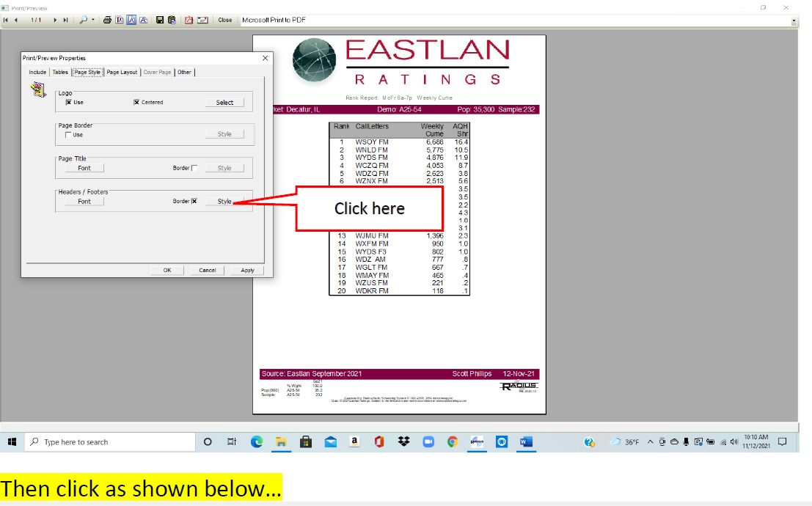The image size is (812, 506).
Task: Select the highlighted portrait orientation icon
Action: pos(131,21)
